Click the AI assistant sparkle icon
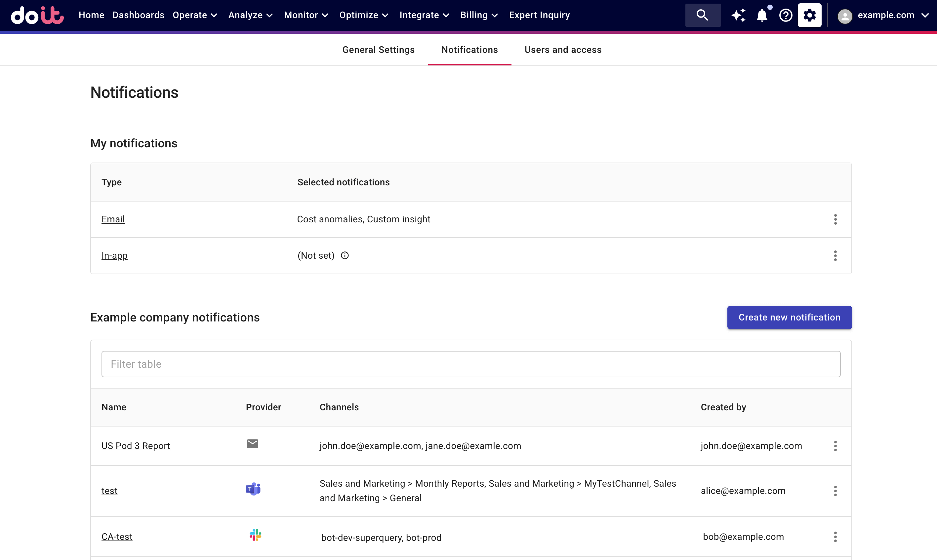The image size is (937, 560). tap(738, 15)
